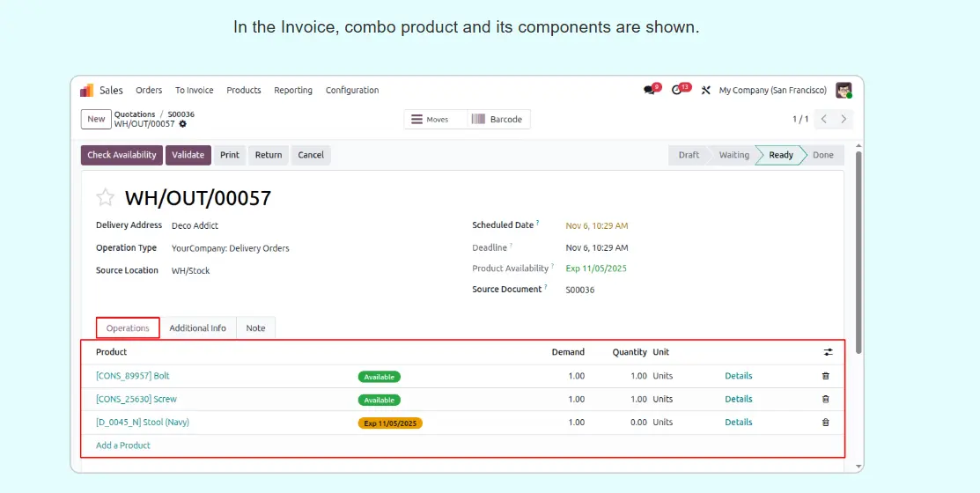Viewport: 980px width, 493px height.
Task: Click the Odoo Sales app logo icon
Action: click(x=87, y=91)
